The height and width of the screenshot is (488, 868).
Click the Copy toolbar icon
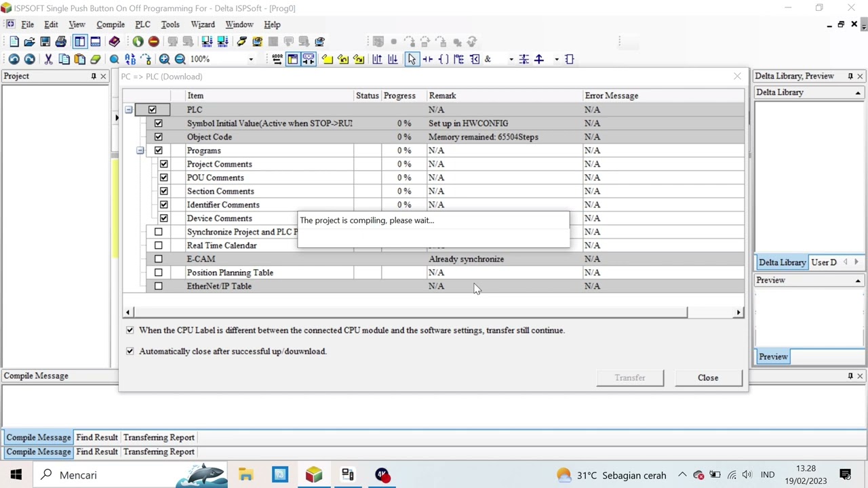tap(64, 60)
